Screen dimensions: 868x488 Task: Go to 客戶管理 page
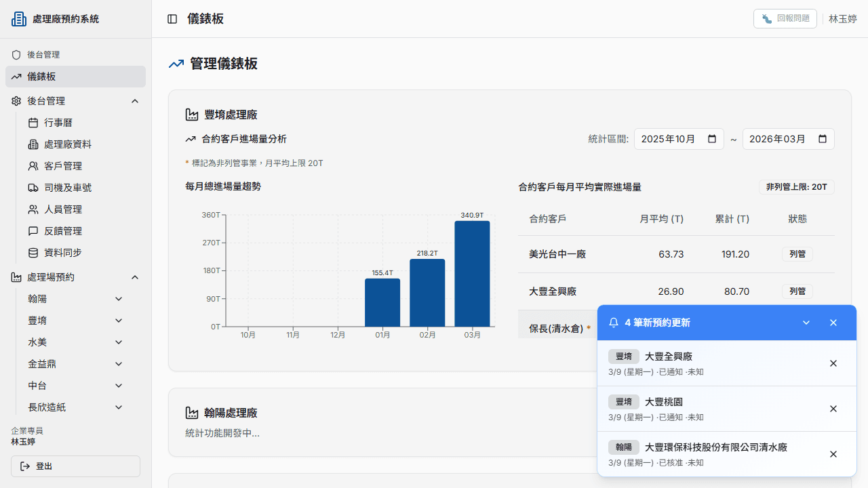(x=81, y=166)
